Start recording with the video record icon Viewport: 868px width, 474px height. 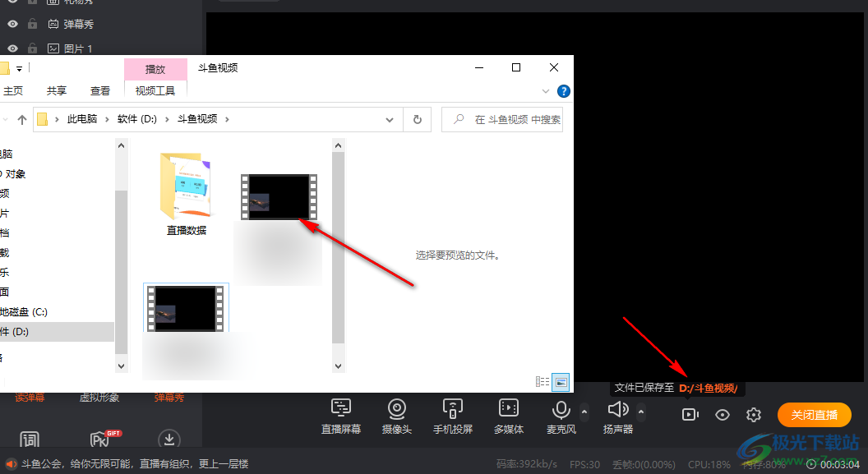[690, 414]
